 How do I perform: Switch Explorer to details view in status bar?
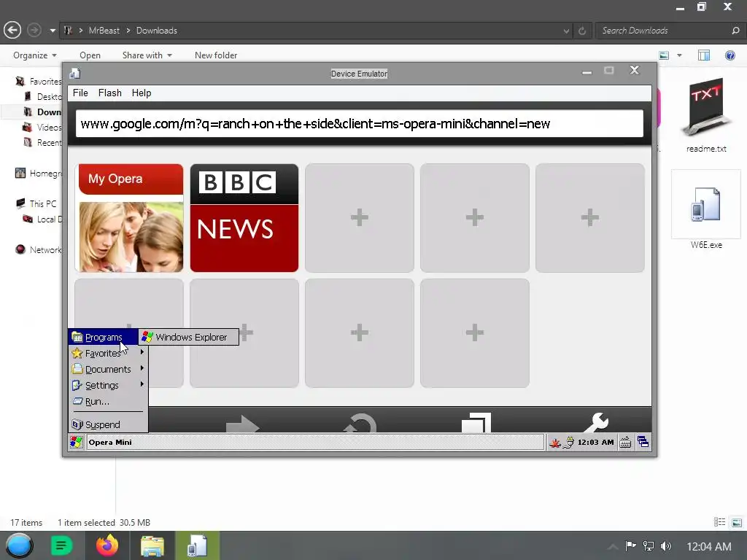pyautogui.click(x=719, y=522)
